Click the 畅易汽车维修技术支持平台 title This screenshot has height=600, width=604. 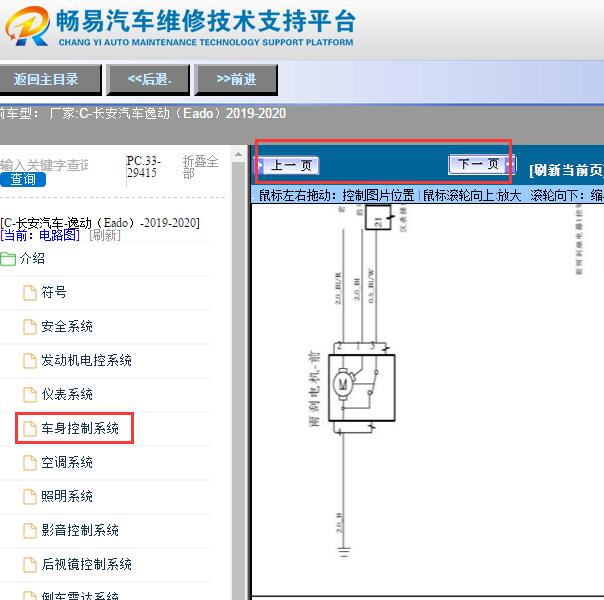[206, 22]
